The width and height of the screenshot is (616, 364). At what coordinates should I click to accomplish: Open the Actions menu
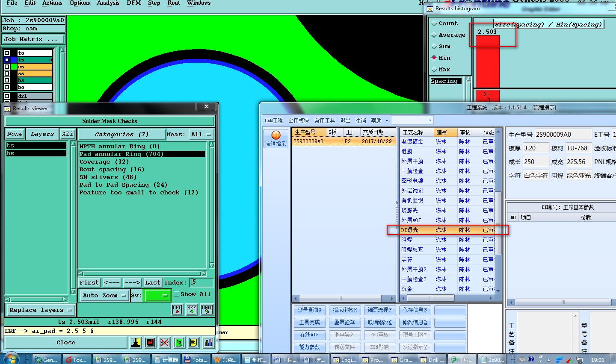coord(52,3)
